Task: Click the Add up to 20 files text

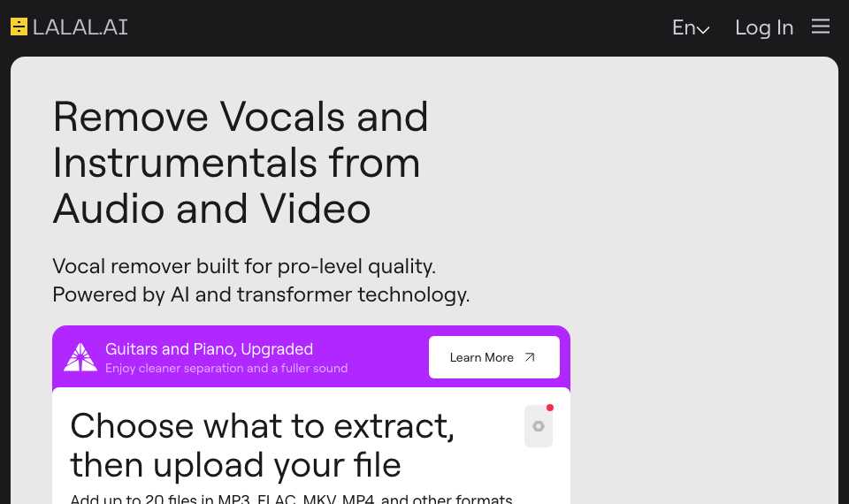Action: (x=291, y=498)
